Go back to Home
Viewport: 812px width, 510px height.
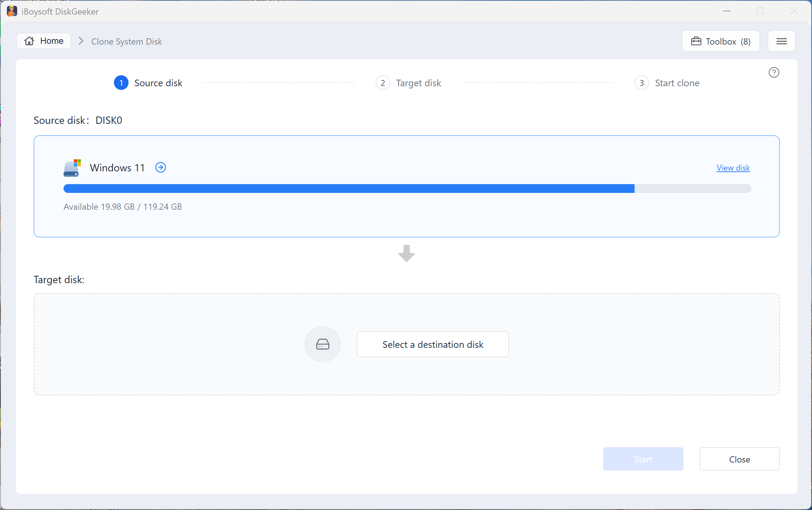pyautogui.click(x=44, y=41)
